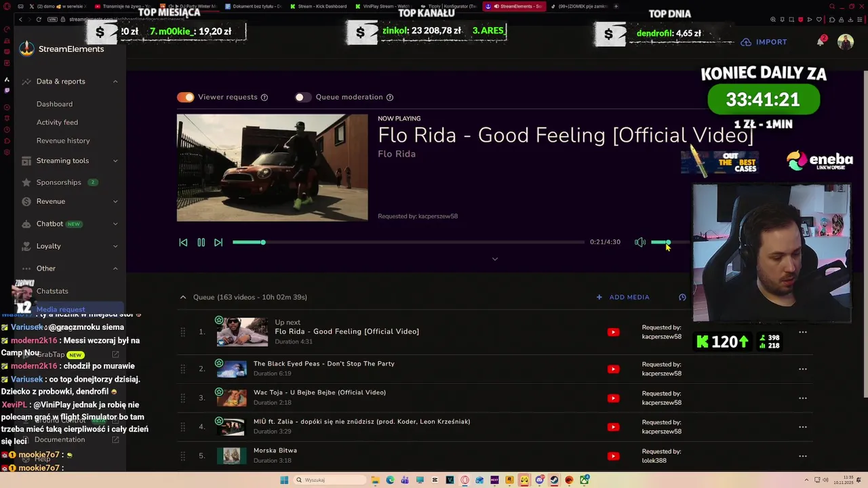The height and width of the screenshot is (488, 868).
Task: Open Revenue history in sidebar
Action: click(x=63, y=141)
